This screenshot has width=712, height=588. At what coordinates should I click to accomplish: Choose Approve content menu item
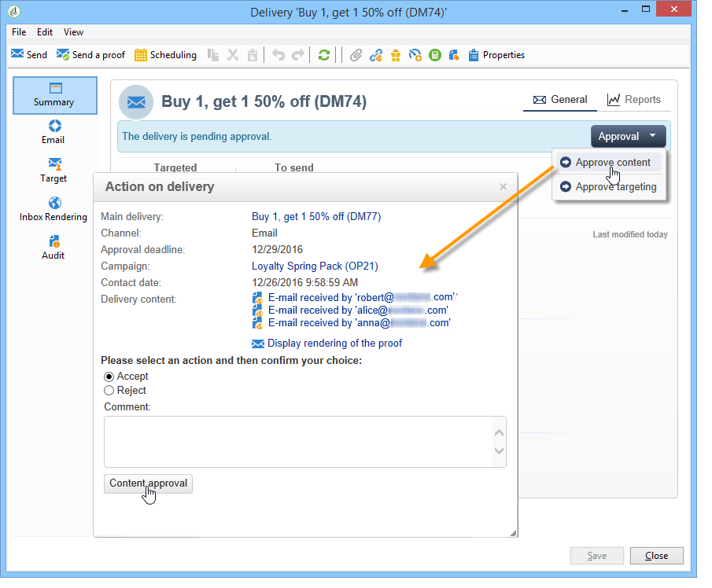608,163
